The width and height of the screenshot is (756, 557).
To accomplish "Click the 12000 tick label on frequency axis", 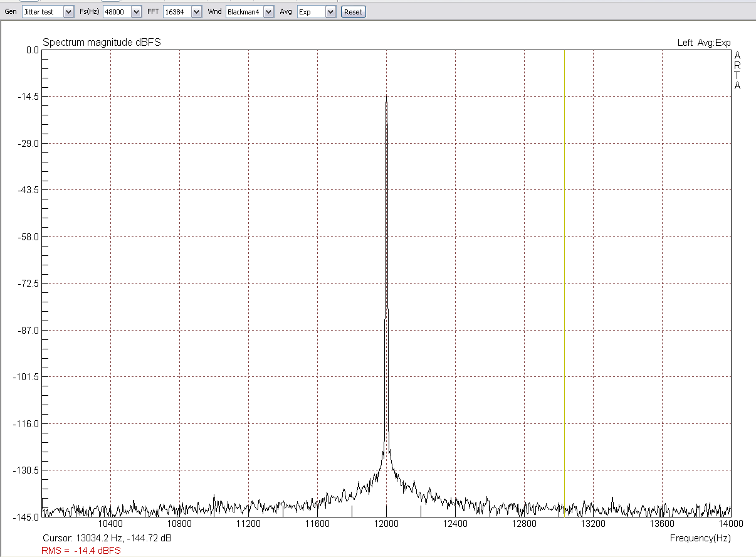I will [386, 523].
